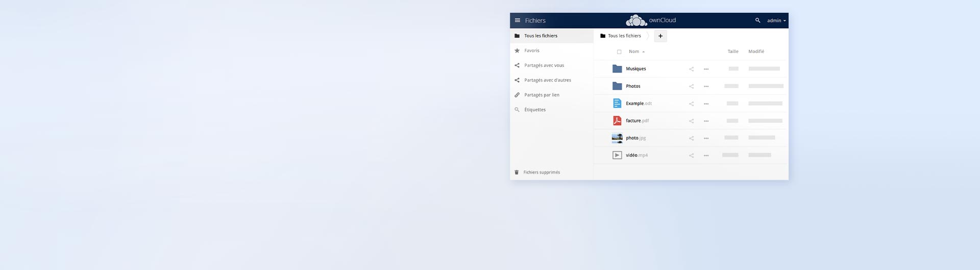Click the share icon beside Partagés avec vous

[x=517, y=65]
